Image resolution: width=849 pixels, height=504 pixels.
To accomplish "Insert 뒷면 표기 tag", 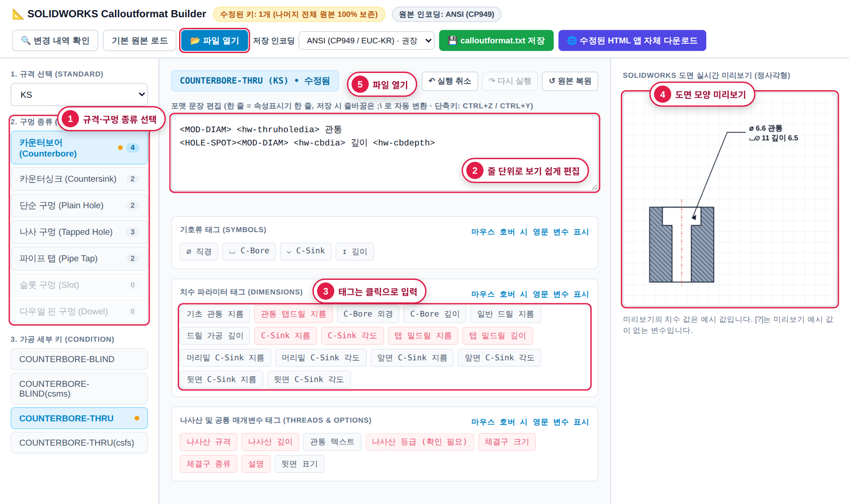I will 299,464.
